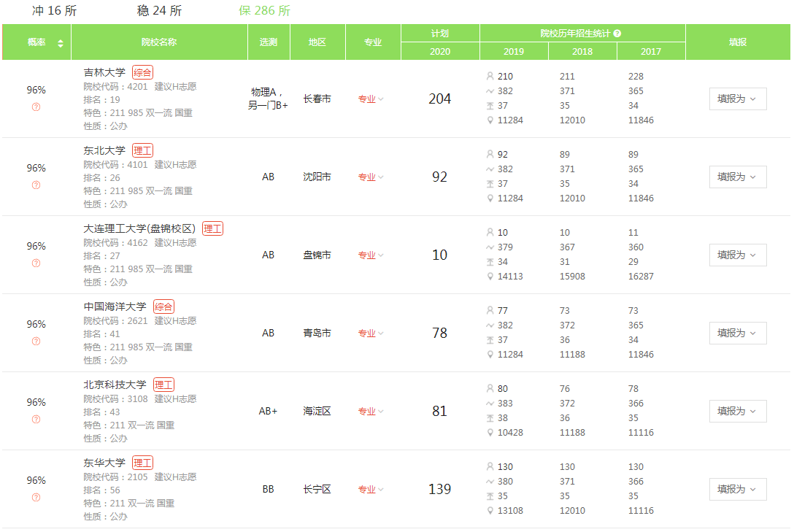Click the 2019 column header

click(513, 51)
